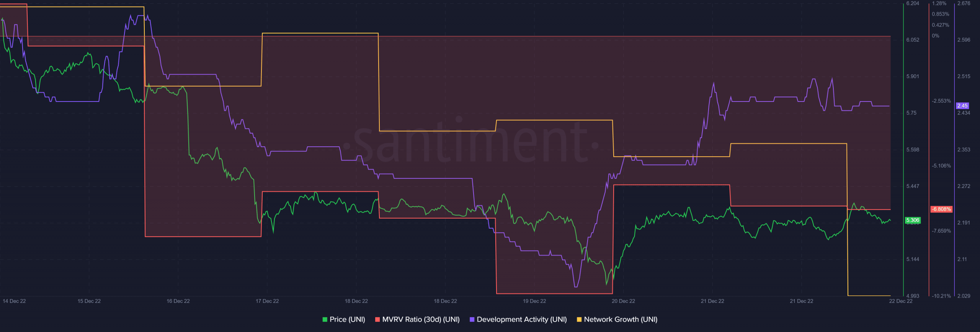Select the 20 Dec 22 date label
The height and width of the screenshot is (332, 980).
(x=623, y=301)
